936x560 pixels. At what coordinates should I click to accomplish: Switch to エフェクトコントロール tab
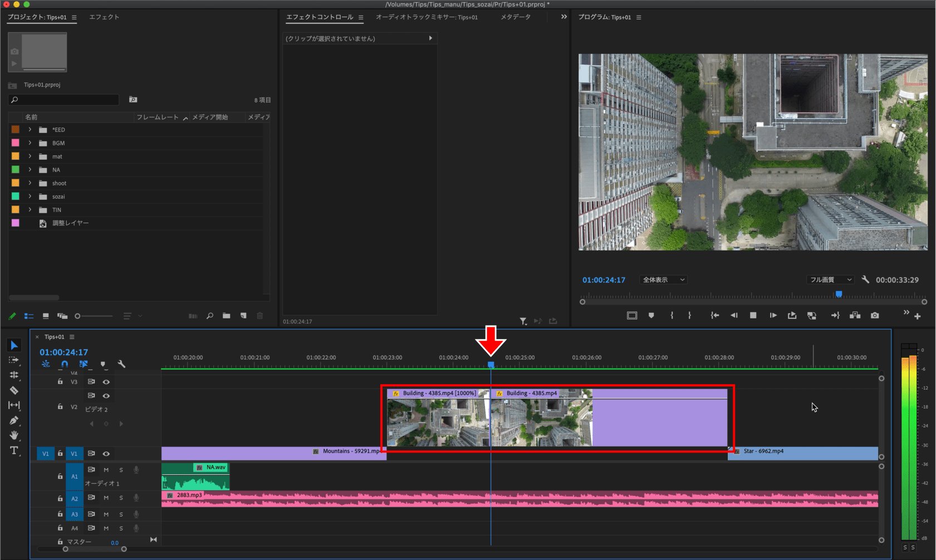tap(320, 17)
